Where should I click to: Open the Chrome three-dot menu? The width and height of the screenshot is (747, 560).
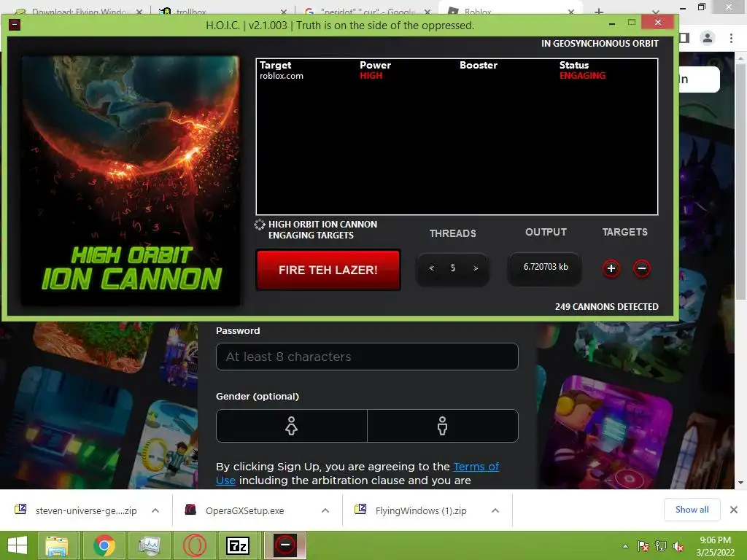click(731, 38)
